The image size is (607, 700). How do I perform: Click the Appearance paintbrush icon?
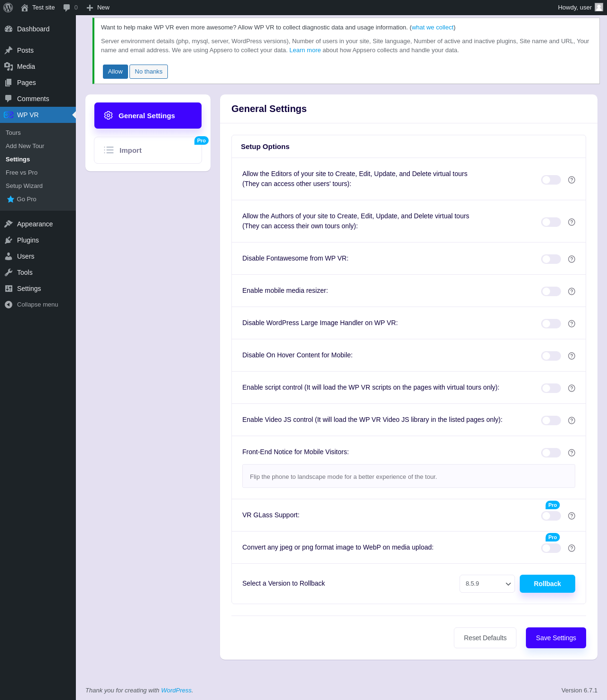pyautogui.click(x=9, y=224)
